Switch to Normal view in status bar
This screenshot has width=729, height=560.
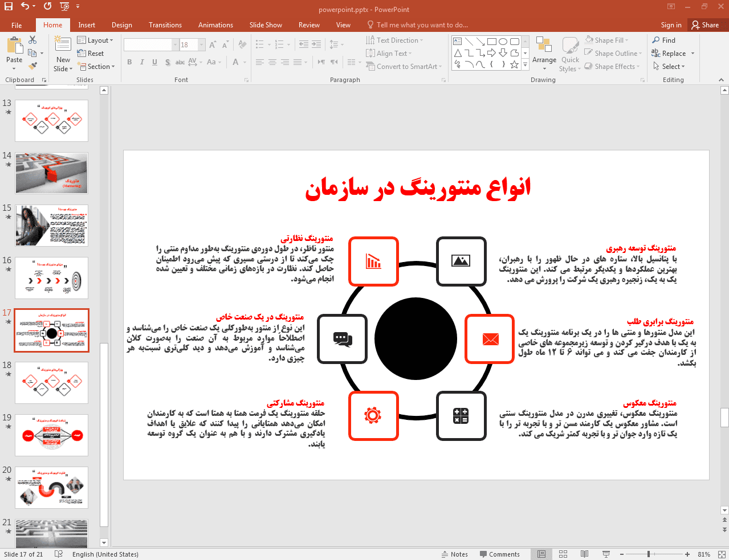541,554
